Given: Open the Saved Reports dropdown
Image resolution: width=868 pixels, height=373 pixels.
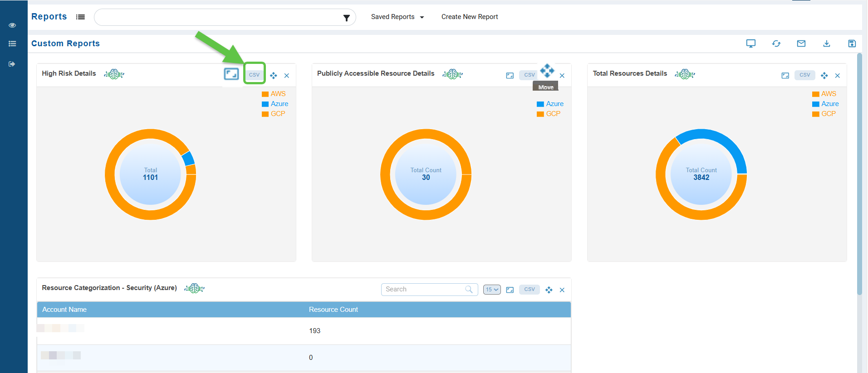Looking at the screenshot, I should pos(397,17).
